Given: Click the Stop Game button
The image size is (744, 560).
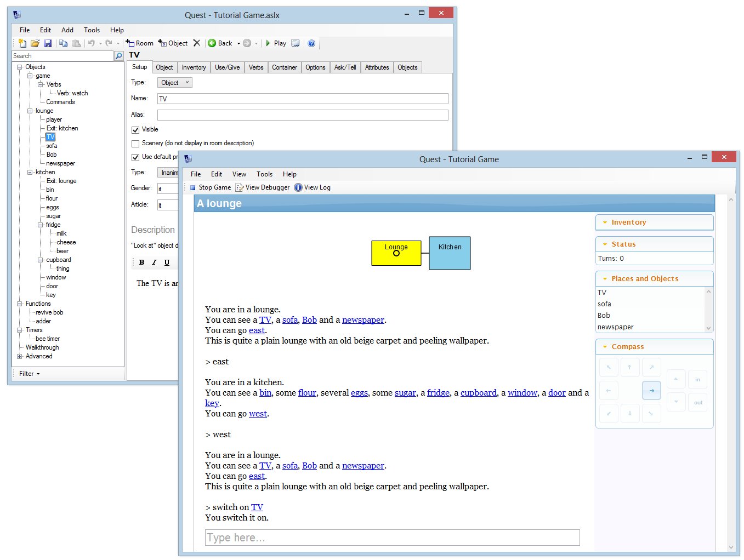Looking at the screenshot, I should 210,187.
